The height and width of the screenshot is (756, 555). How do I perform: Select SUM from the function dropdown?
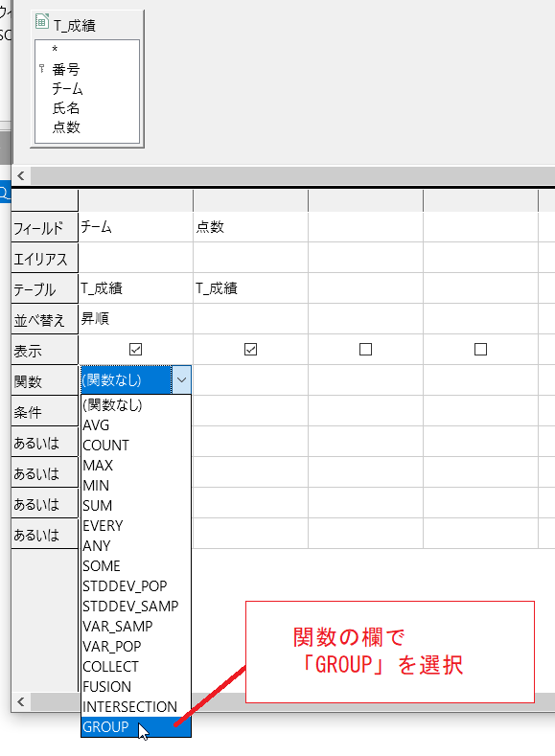pyautogui.click(x=135, y=505)
